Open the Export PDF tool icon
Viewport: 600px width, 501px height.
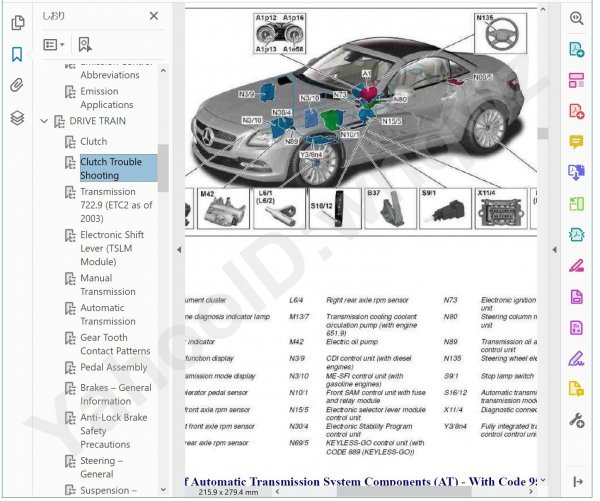(x=576, y=49)
